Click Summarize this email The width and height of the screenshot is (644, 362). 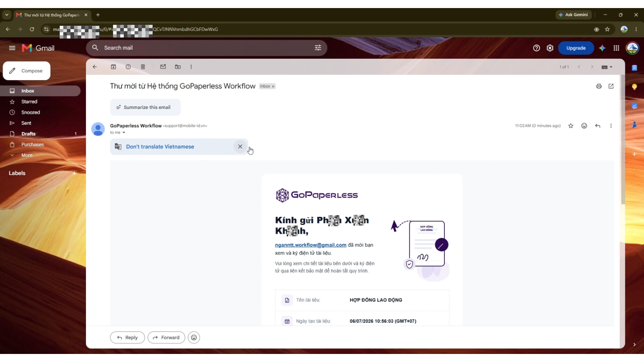pyautogui.click(x=145, y=107)
